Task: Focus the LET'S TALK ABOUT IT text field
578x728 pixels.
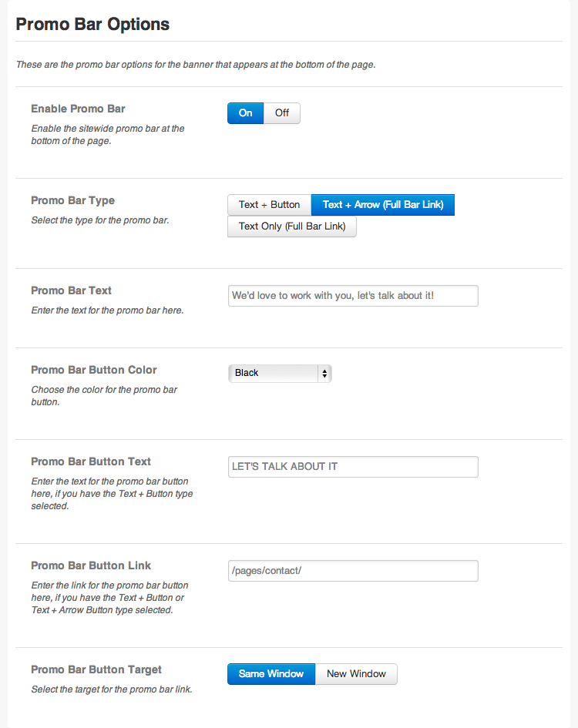Action: pyautogui.click(x=353, y=467)
